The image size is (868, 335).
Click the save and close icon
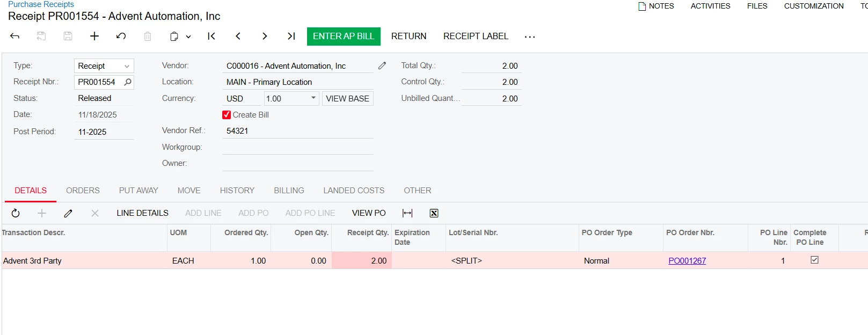coord(41,36)
